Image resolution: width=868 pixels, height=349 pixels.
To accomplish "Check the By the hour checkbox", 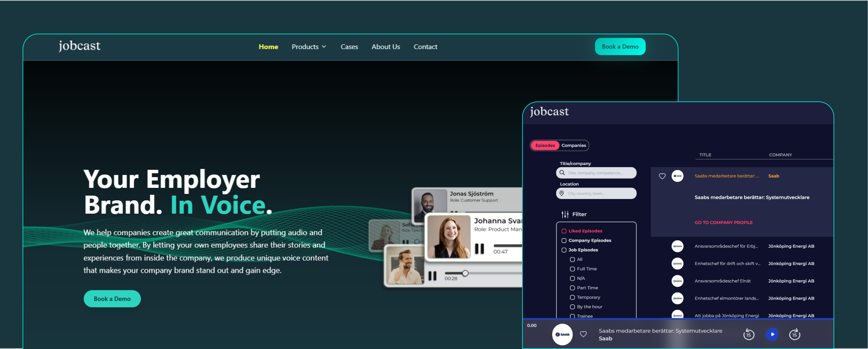I will tap(572, 307).
